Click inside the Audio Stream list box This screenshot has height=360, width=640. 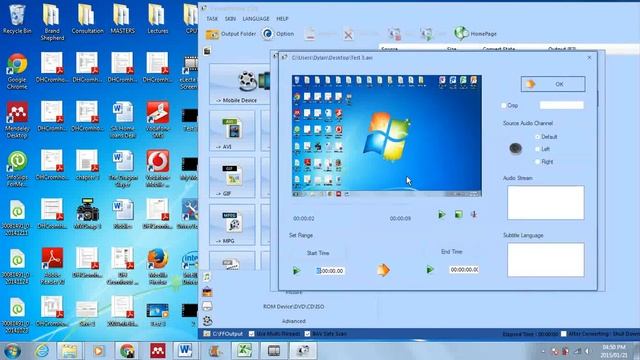point(546,203)
